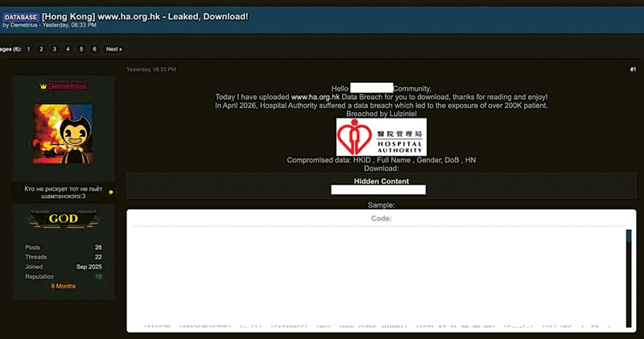
Task: Click the green reputation score 10
Action: 99,276
